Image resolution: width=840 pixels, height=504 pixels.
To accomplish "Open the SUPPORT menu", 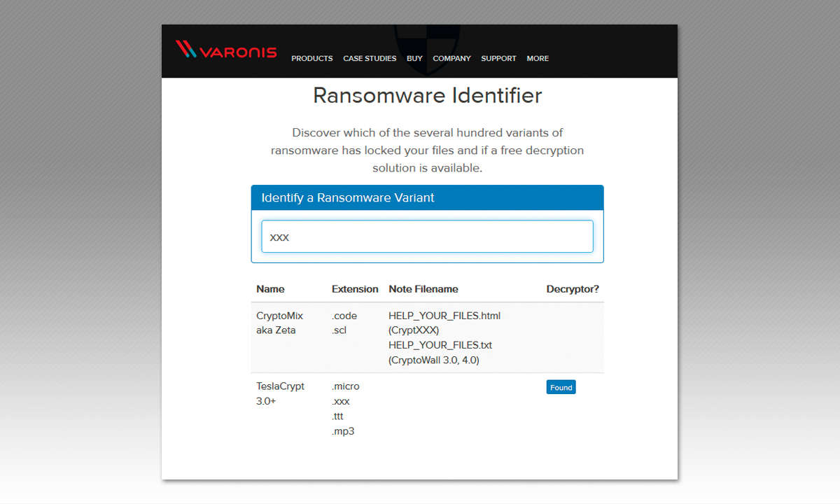I will [x=498, y=59].
